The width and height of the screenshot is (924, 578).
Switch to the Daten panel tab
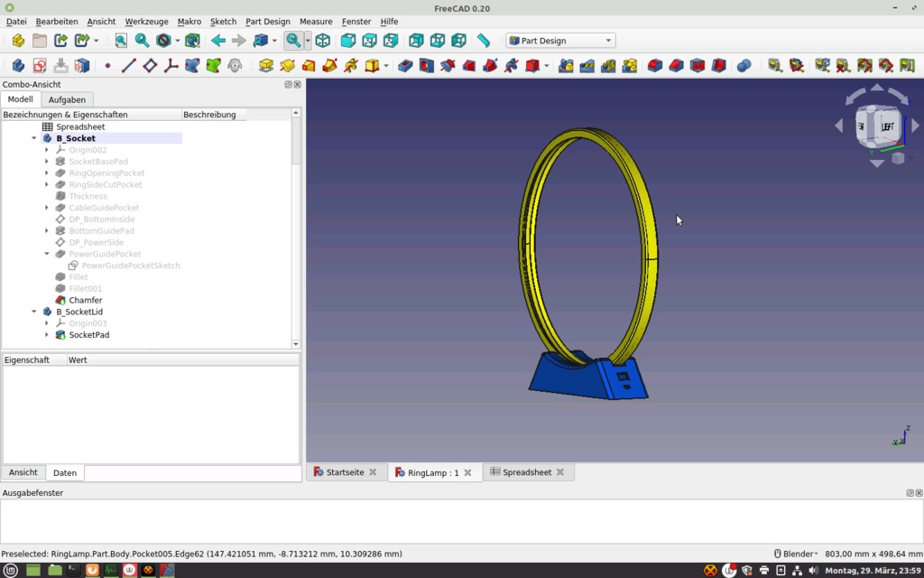pos(65,472)
